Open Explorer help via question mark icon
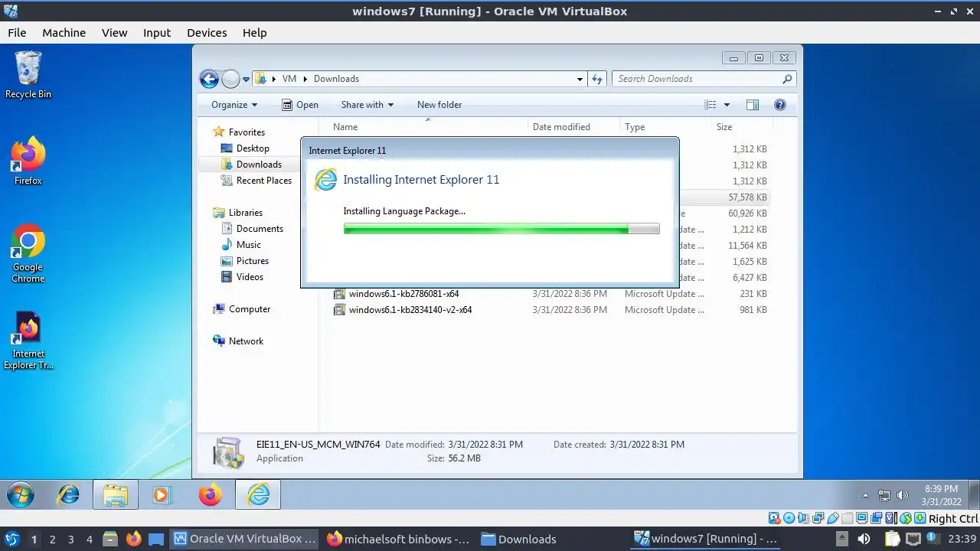The width and height of the screenshot is (980, 551). (x=780, y=105)
